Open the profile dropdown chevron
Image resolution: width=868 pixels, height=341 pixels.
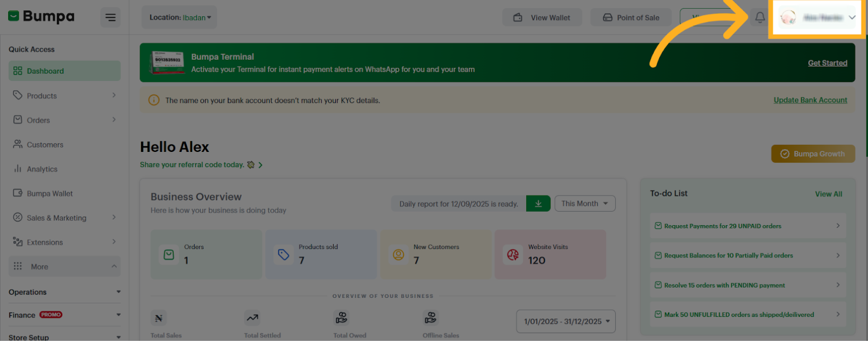[852, 17]
